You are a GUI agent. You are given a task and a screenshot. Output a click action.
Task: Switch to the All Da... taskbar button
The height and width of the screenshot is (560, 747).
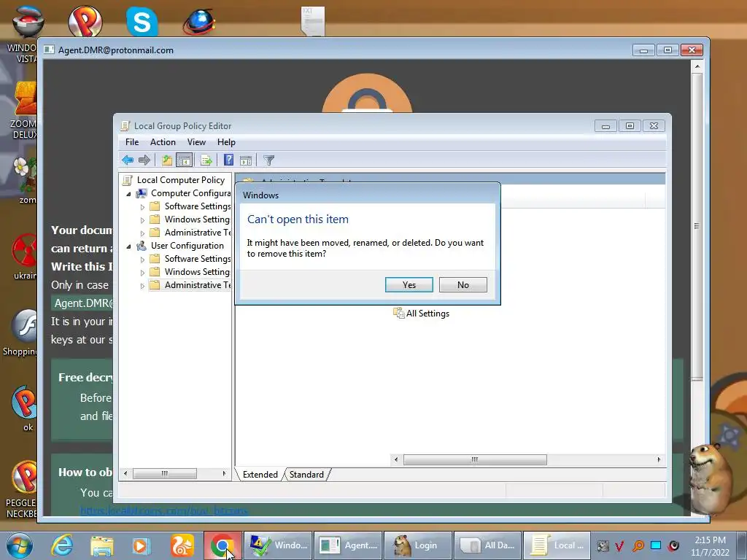(x=487, y=545)
